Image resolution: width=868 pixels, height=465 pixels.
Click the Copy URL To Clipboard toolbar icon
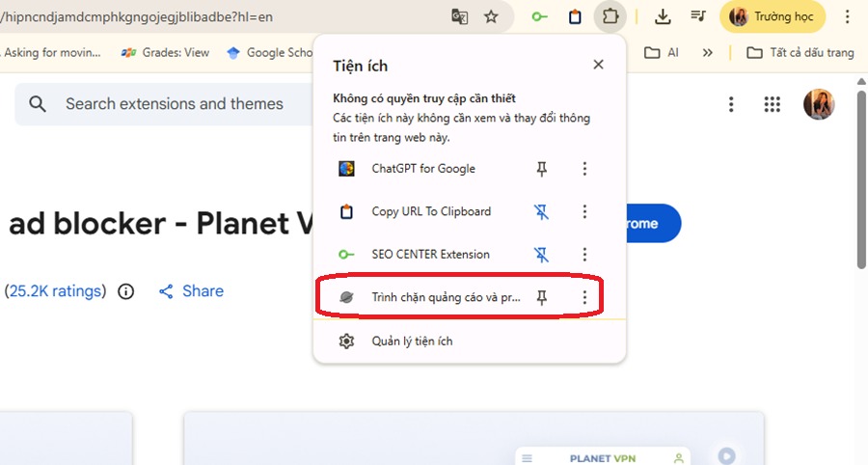point(575,16)
